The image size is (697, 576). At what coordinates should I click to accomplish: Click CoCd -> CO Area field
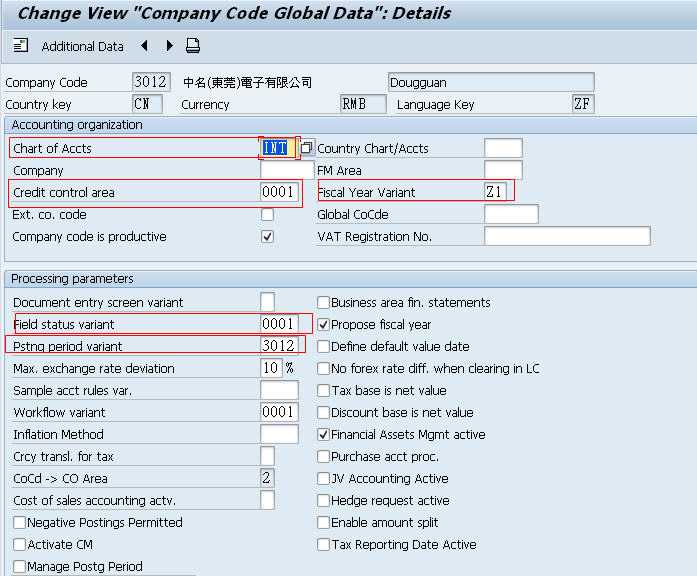coord(268,478)
